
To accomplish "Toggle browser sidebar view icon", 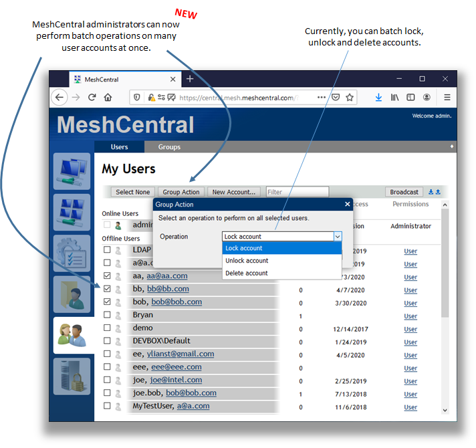I will point(410,98).
